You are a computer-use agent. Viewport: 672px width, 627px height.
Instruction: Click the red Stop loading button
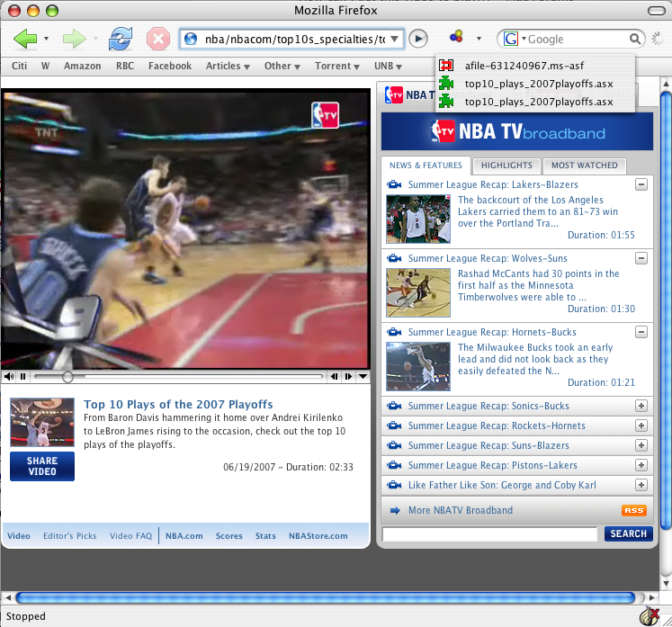click(x=158, y=39)
